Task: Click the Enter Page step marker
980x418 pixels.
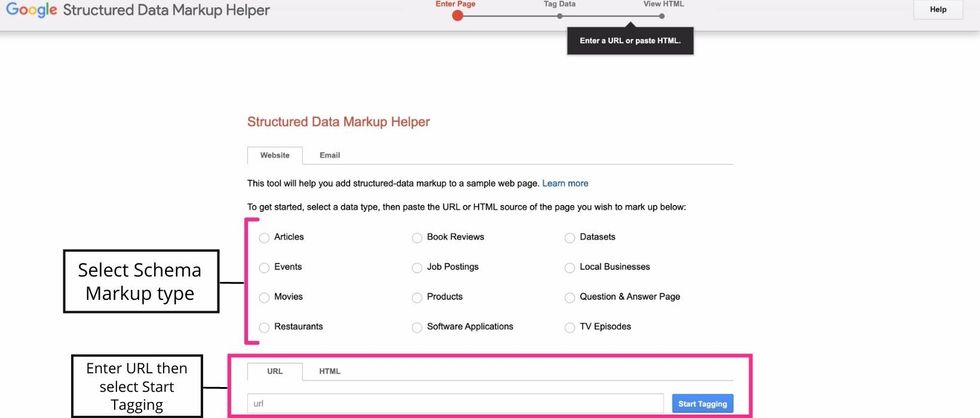Action: 458,15
